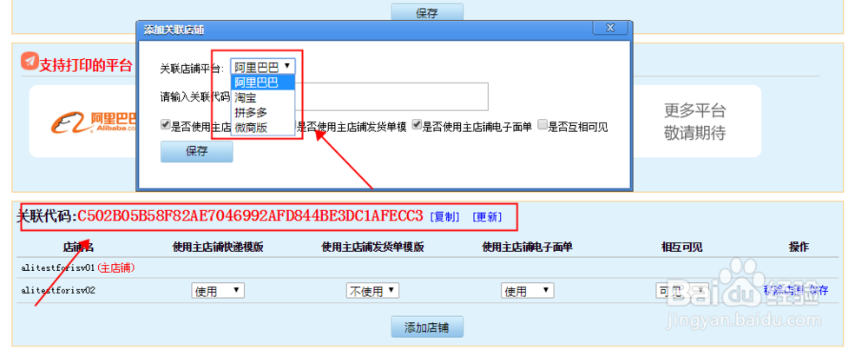Click the association code input field
This screenshot has width=868, height=350.
tap(359, 97)
